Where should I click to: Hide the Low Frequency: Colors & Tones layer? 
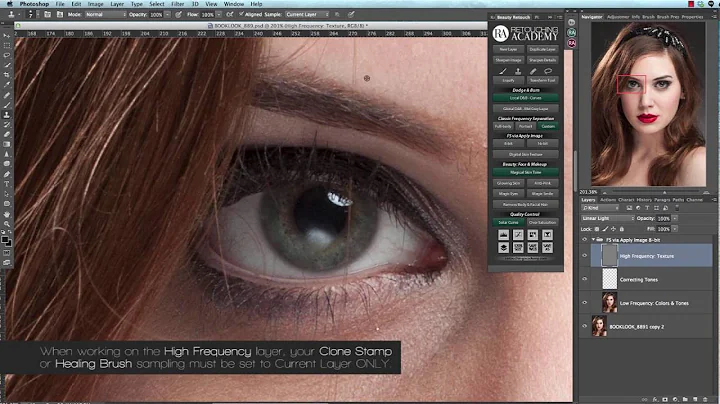[585, 303]
